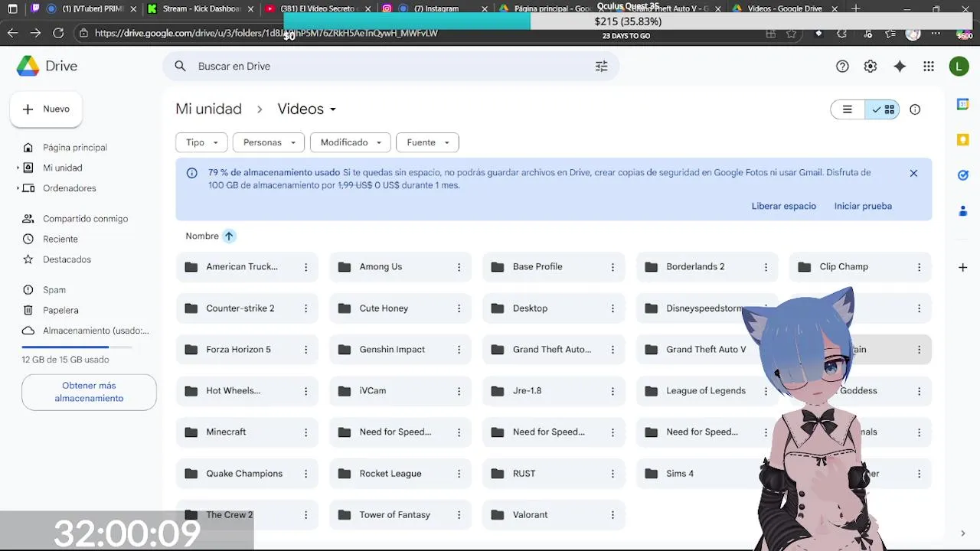The height and width of the screenshot is (551, 980).
Task: Open Keep side panel icon
Action: [x=963, y=139]
